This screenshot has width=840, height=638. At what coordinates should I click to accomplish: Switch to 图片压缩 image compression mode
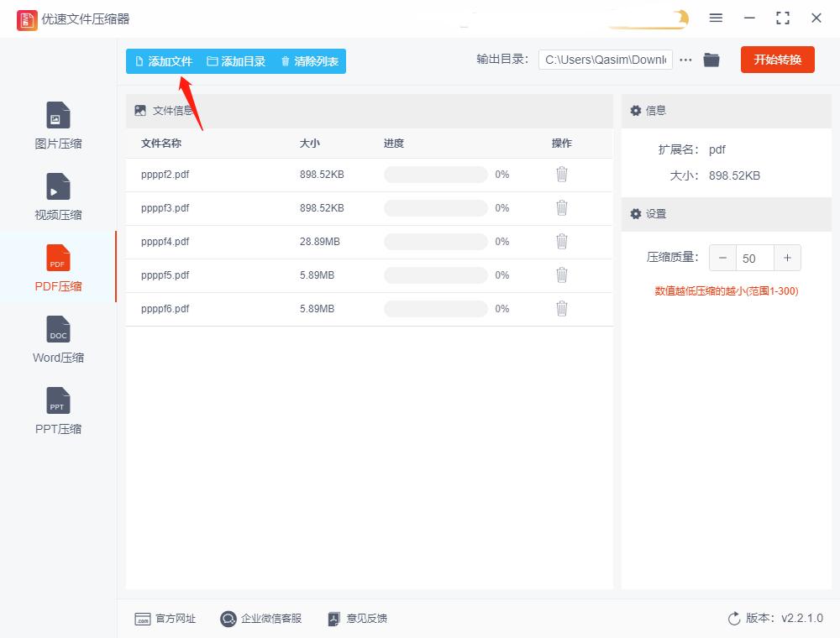pos(56,124)
